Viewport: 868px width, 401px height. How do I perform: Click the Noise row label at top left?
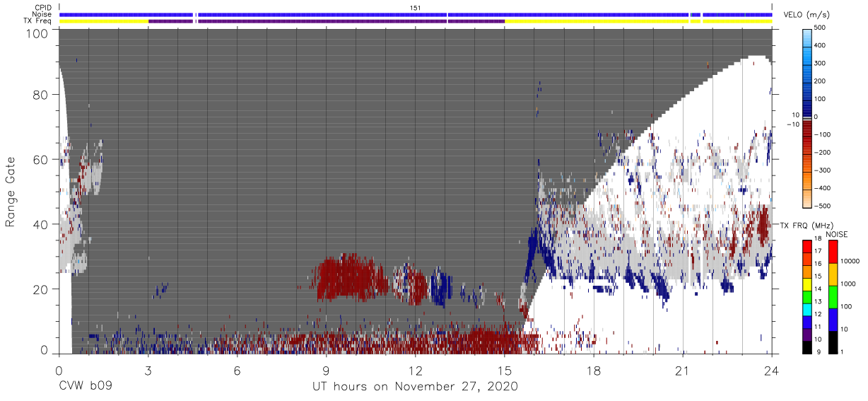[x=41, y=14]
